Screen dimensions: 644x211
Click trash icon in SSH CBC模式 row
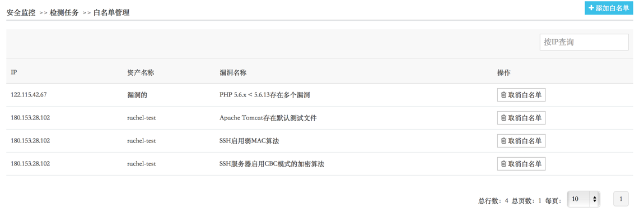(x=503, y=164)
